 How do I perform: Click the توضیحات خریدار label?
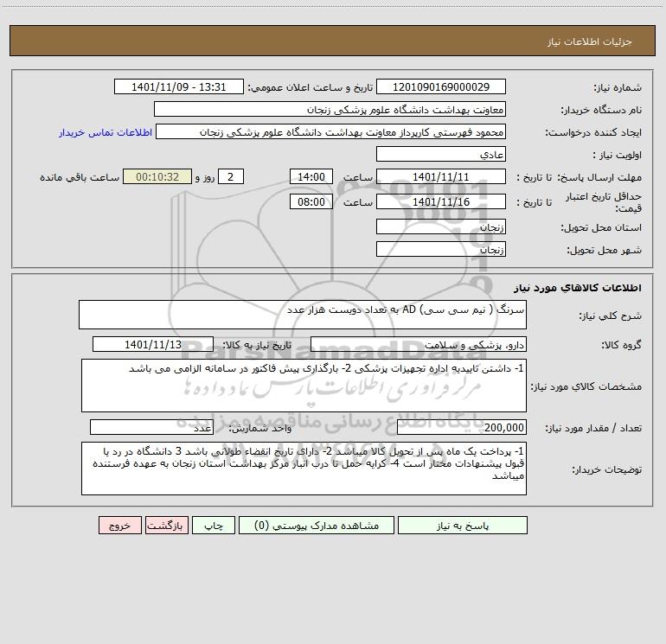(606, 469)
